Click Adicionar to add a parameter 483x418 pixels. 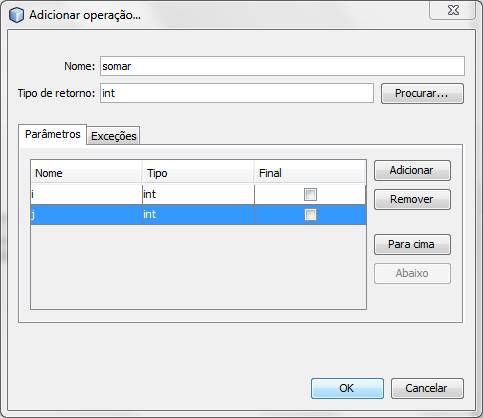click(412, 171)
